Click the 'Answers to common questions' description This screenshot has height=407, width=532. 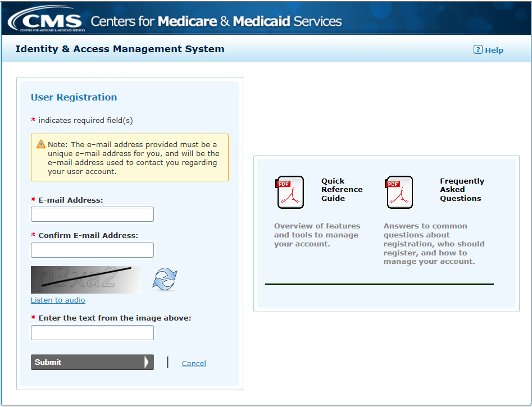click(434, 244)
